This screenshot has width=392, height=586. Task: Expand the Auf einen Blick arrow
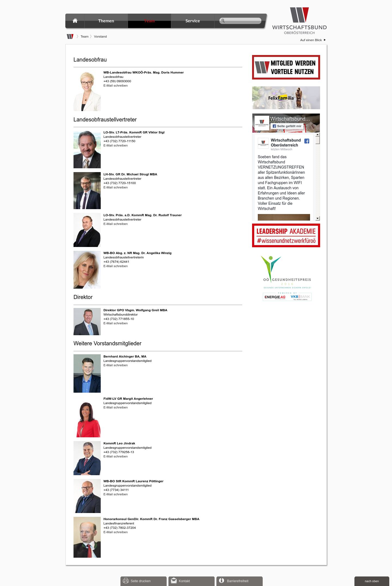point(324,40)
